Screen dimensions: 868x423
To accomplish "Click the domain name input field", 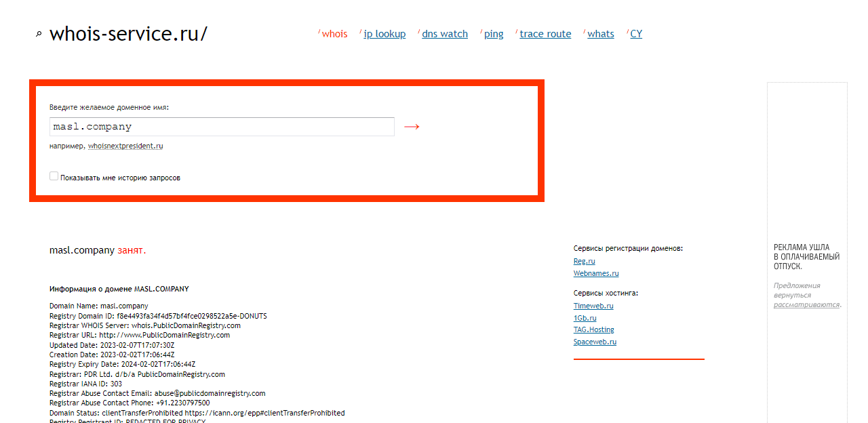I will pyautogui.click(x=222, y=127).
